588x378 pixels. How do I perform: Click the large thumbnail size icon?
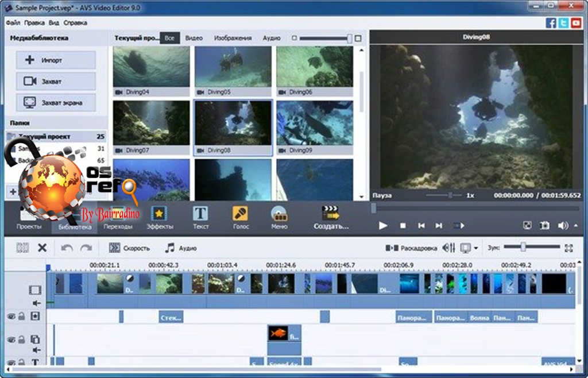pyautogui.click(x=358, y=38)
